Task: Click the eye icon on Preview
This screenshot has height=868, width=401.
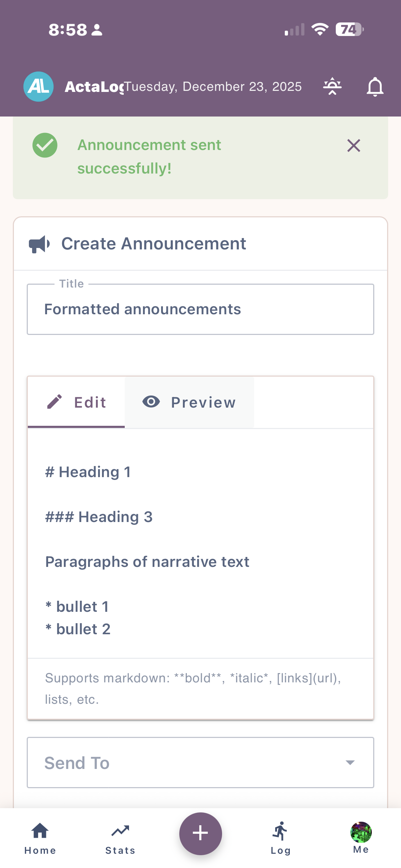Action: (x=151, y=402)
